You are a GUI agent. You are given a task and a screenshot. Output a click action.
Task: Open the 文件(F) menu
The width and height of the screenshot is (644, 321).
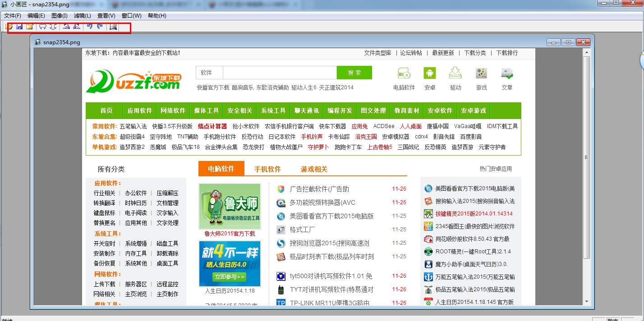coord(13,16)
